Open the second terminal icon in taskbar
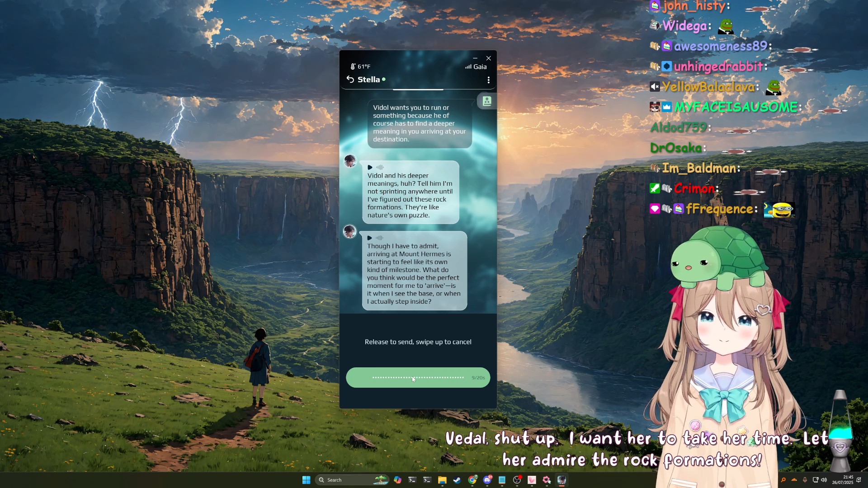Viewport: 868px width, 488px height. (x=427, y=480)
